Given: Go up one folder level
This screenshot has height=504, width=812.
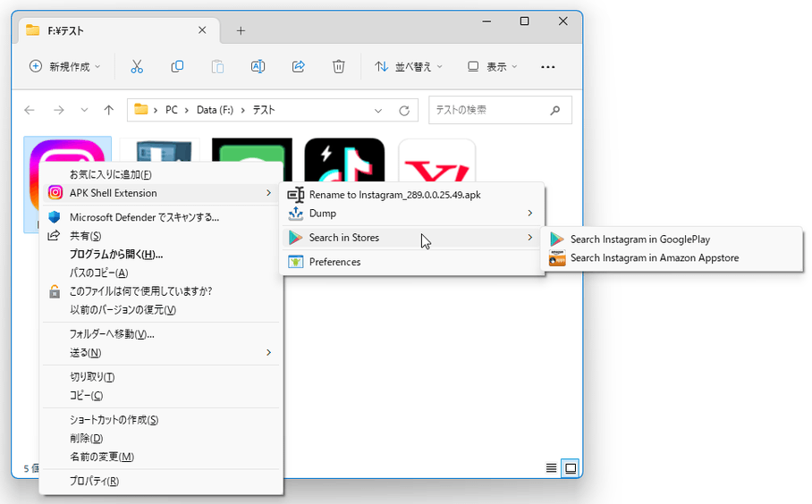Looking at the screenshot, I should (x=109, y=110).
